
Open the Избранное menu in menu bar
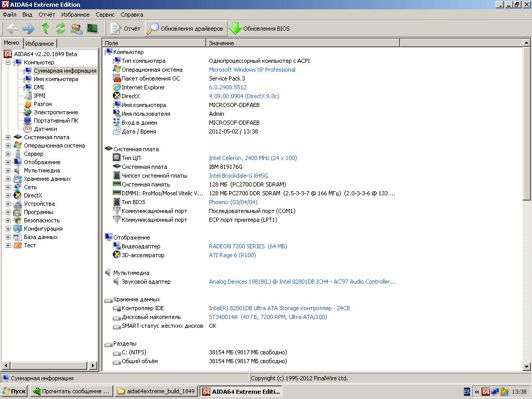click(x=75, y=15)
